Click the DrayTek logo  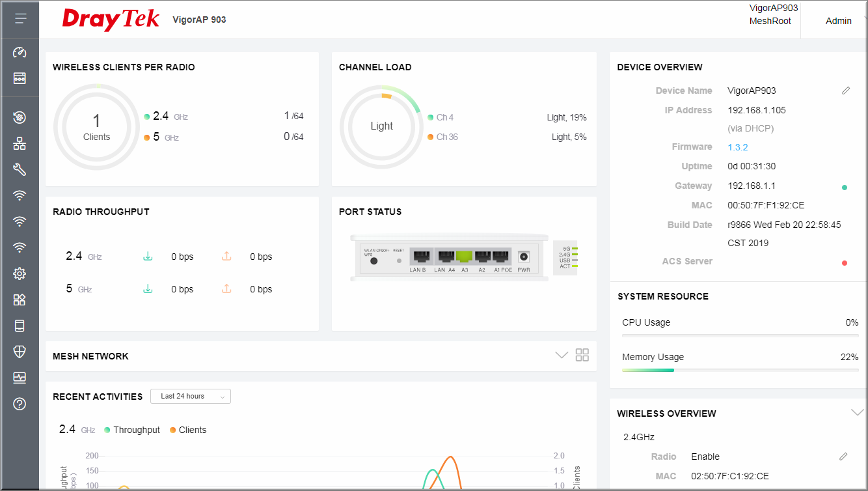(111, 20)
